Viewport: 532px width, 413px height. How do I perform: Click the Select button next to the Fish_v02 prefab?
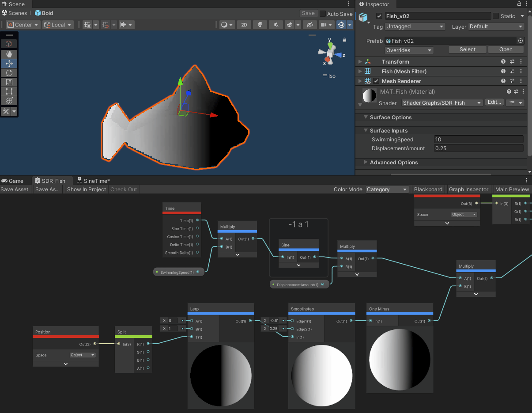[467, 49]
